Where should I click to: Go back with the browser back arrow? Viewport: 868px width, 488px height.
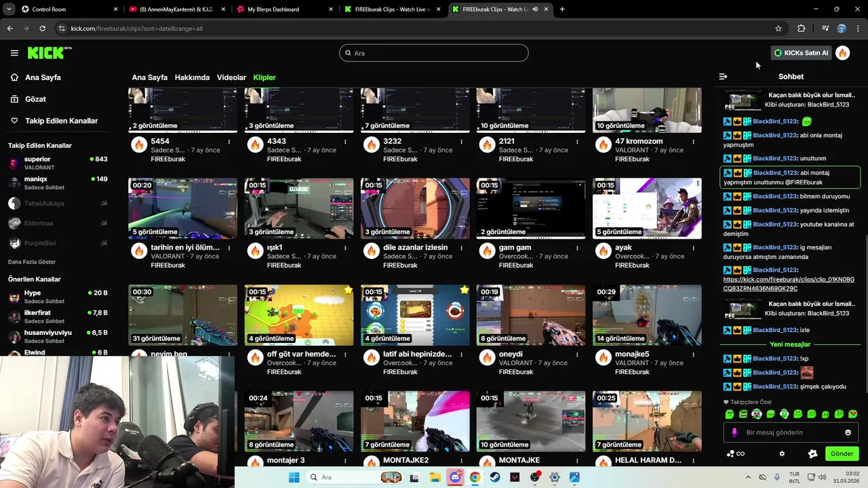click(x=9, y=28)
